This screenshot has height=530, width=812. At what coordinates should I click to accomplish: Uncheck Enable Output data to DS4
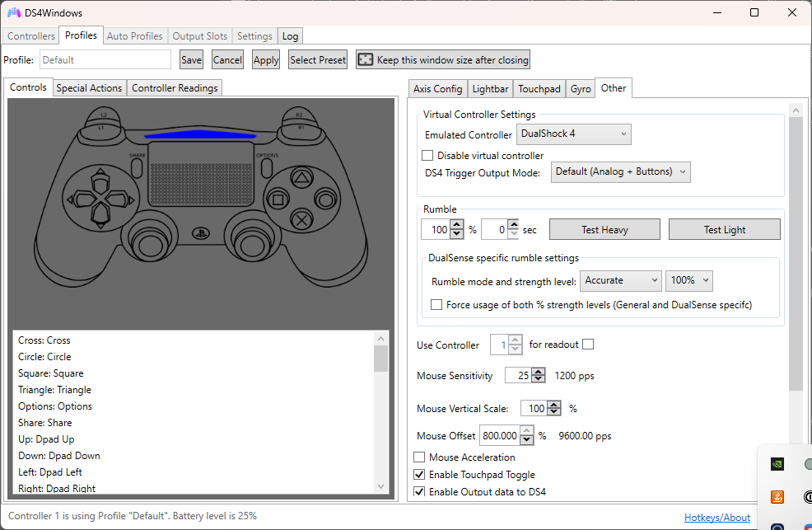[x=419, y=491]
